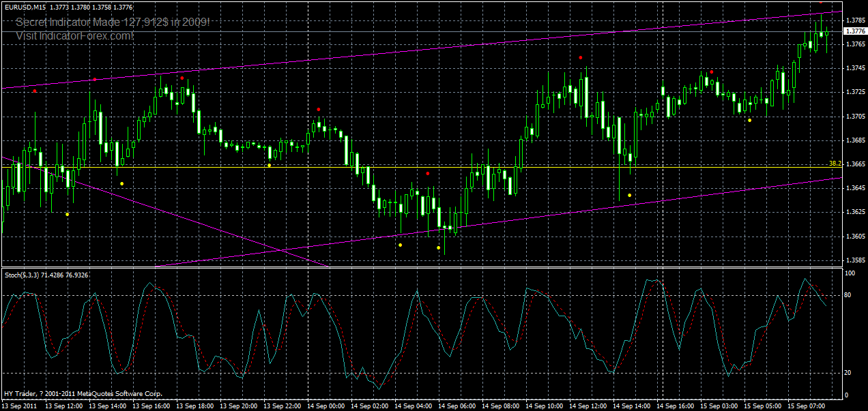The width and height of the screenshot is (868, 411).
Task: Click the current price tag 1.3776
Action: tap(854, 31)
